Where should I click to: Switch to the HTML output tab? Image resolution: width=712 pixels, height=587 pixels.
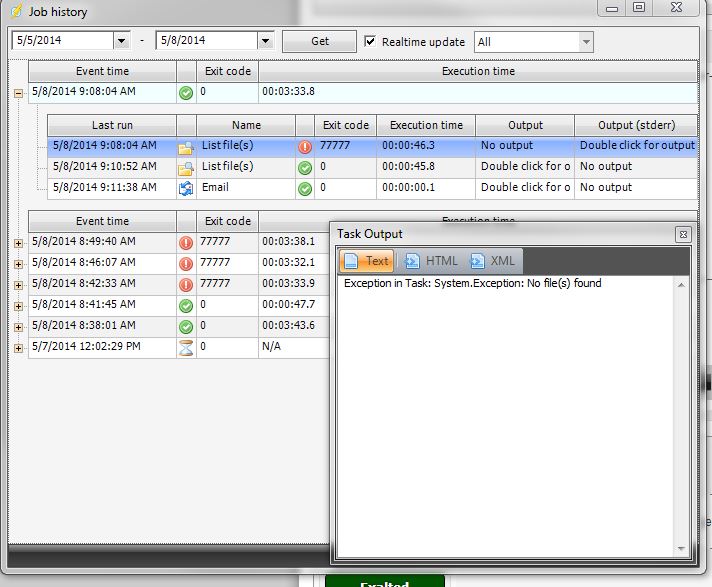point(431,261)
